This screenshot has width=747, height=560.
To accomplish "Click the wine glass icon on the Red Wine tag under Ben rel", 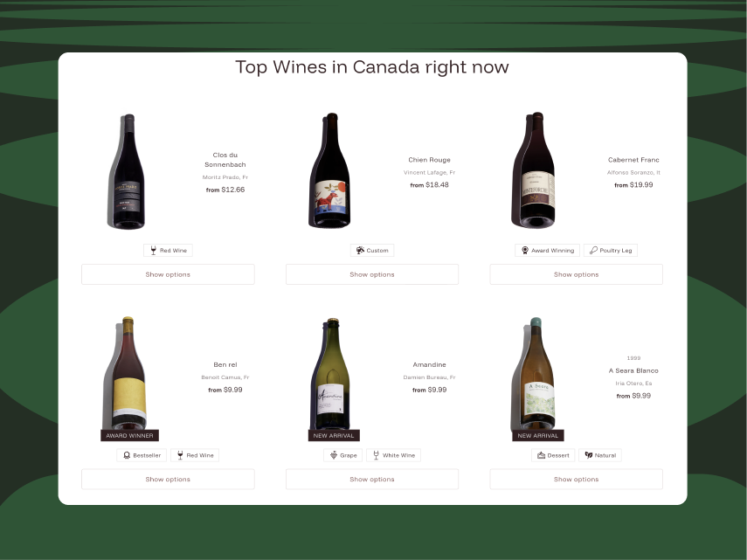I will tap(180, 455).
